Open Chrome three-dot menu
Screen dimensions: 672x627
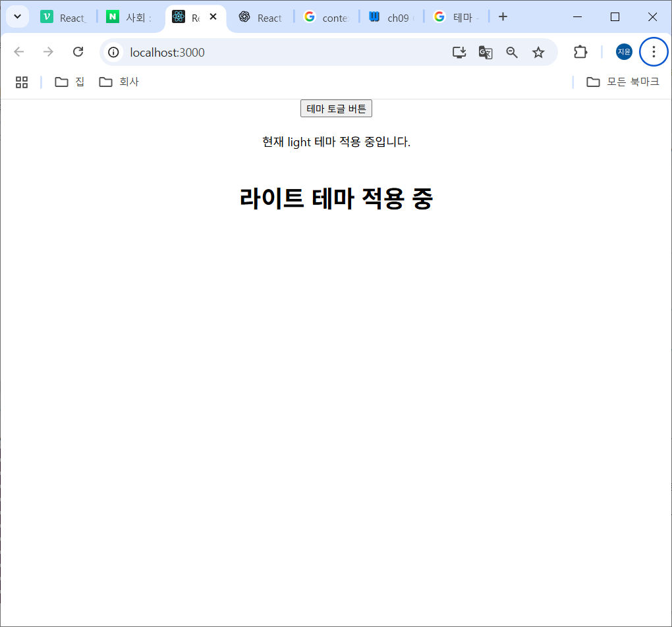point(654,52)
